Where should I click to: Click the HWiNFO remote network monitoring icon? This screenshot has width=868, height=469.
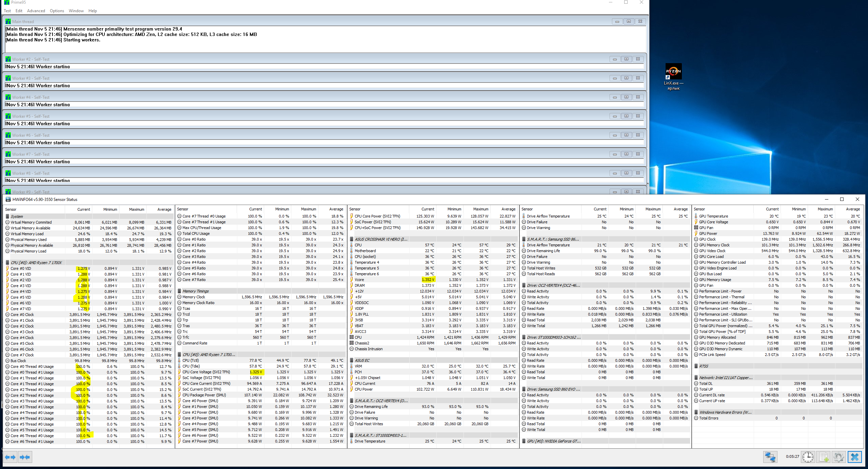(x=770, y=457)
